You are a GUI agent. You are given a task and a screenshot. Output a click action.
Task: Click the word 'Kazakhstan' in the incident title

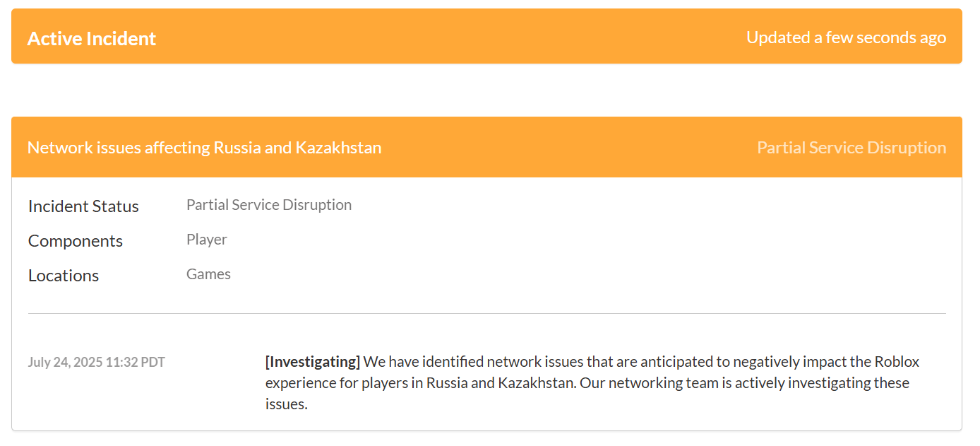pyautogui.click(x=338, y=148)
